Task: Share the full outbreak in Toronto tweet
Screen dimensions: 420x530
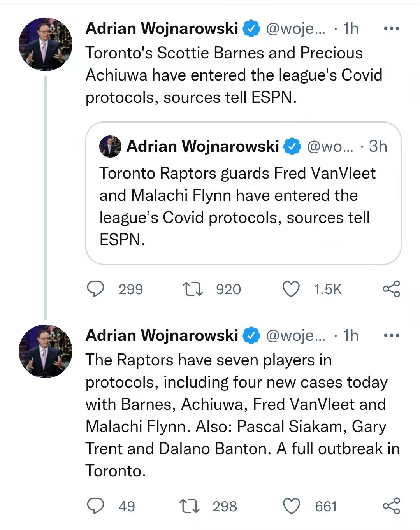Action: 391,506
